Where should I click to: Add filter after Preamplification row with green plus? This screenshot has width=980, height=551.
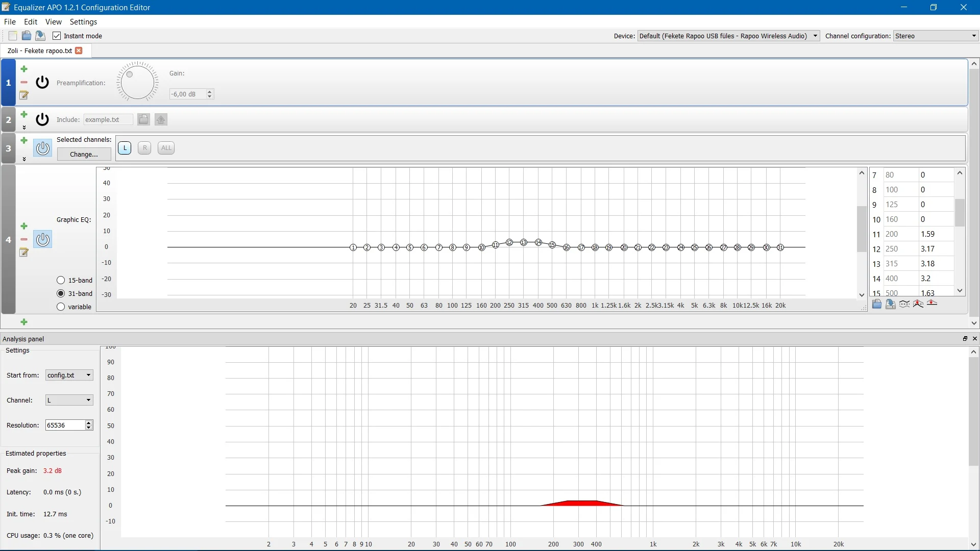coord(24,69)
